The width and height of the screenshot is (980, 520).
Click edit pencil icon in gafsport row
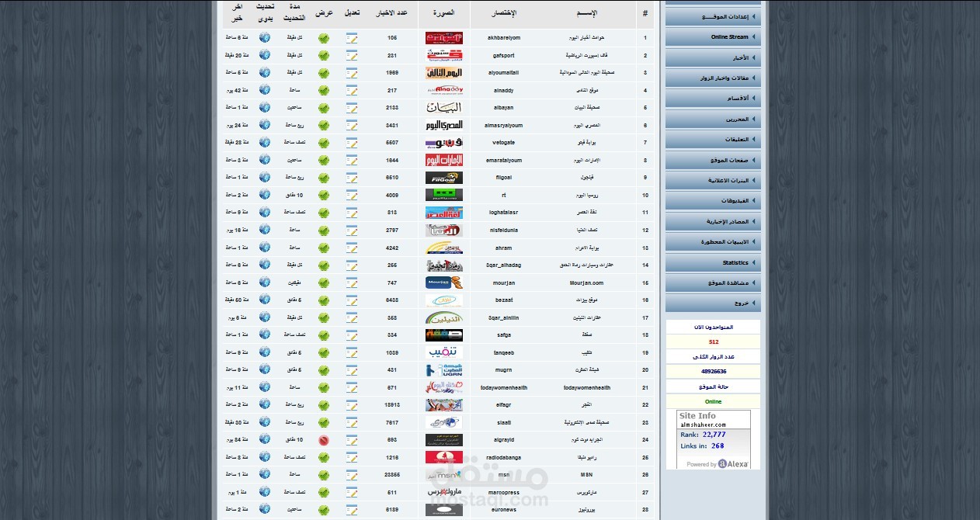point(352,55)
